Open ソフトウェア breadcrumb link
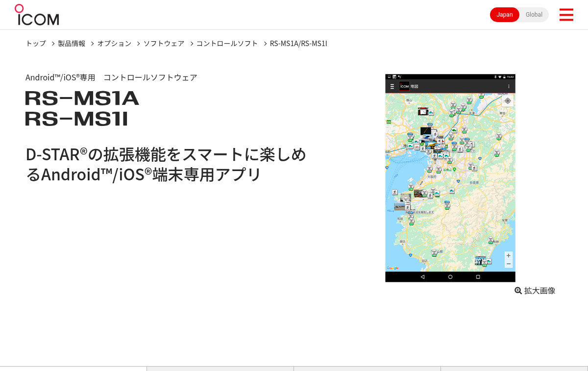This screenshot has width=588, height=371. coord(164,43)
